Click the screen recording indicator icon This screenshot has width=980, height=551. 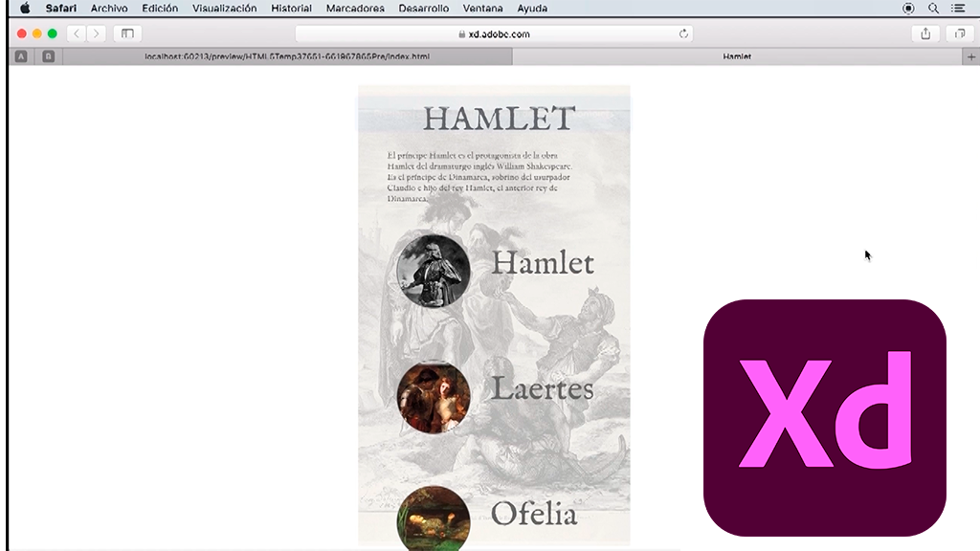[908, 9]
